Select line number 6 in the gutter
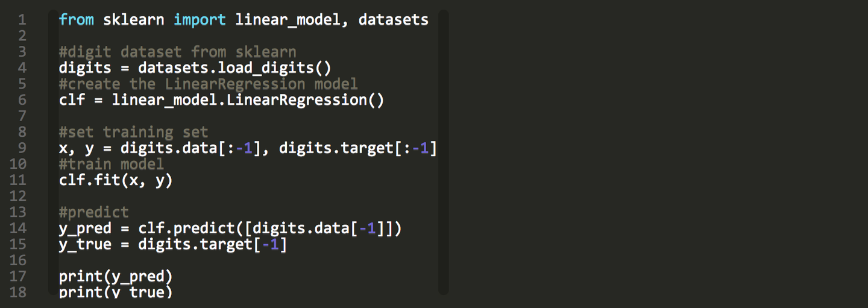The height and width of the screenshot is (308, 868). tap(22, 100)
